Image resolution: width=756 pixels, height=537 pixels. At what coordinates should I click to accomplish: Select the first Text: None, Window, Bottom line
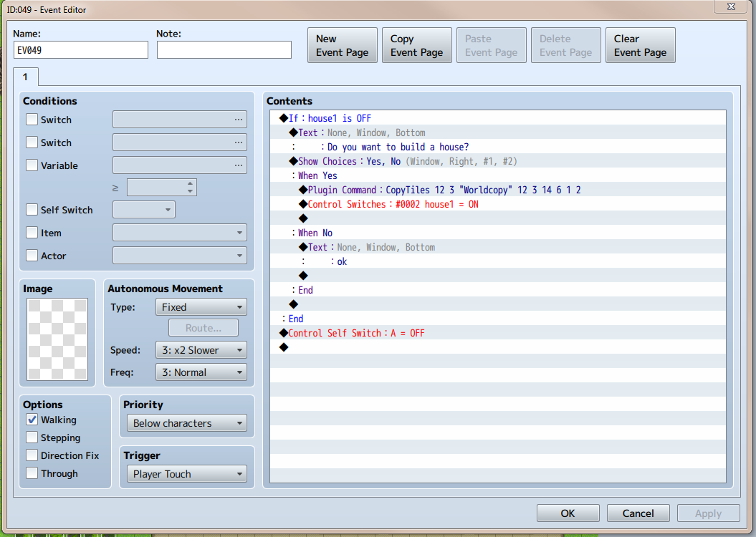pyautogui.click(x=497, y=132)
